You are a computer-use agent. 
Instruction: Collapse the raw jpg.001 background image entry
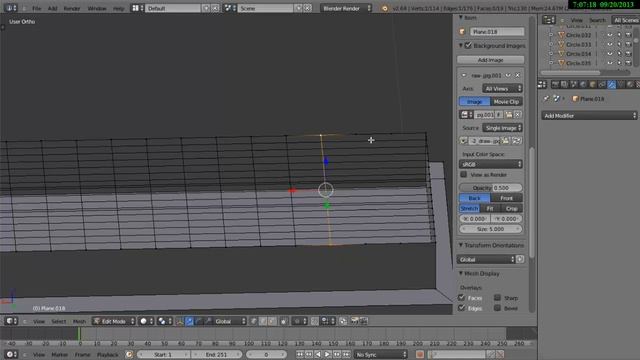click(x=464, y=76)
